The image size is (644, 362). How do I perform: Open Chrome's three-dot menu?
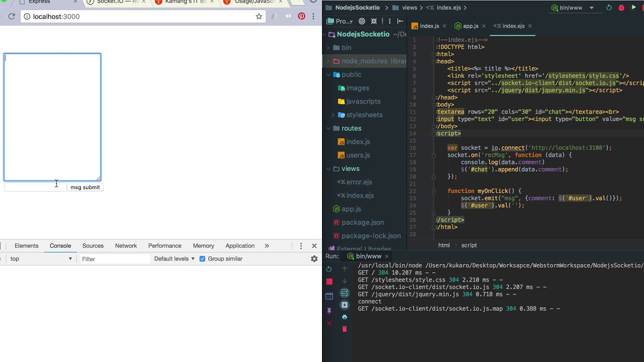[313, 17]
